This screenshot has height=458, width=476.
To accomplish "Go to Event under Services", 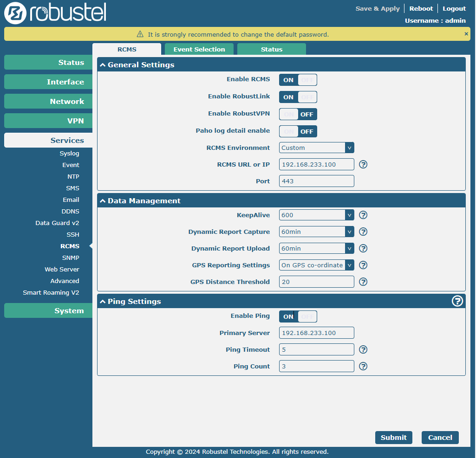I will 71,165.
